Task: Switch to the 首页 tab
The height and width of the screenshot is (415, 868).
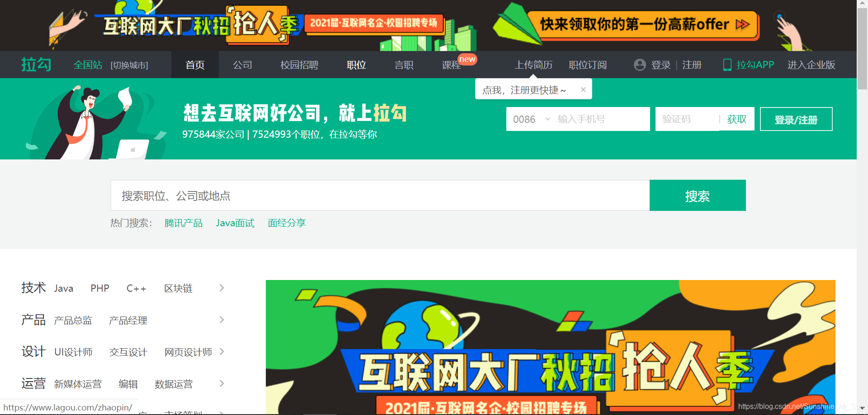Action: (x=195, y=65)
